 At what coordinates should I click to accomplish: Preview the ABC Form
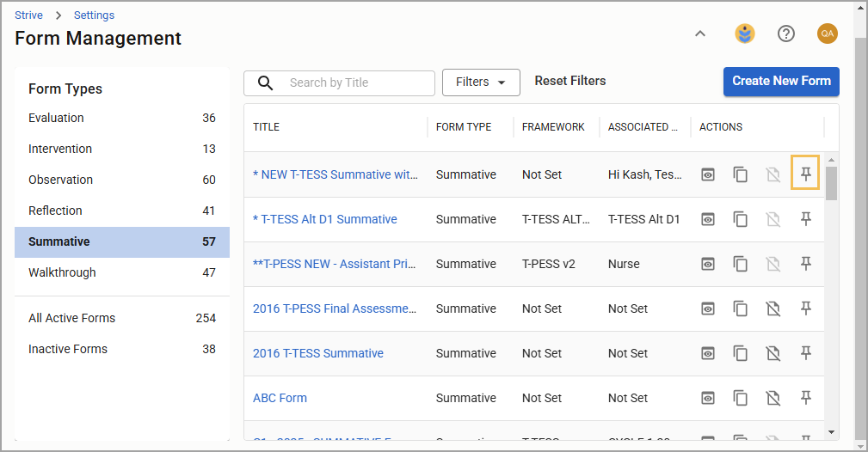tap(707, 399)
